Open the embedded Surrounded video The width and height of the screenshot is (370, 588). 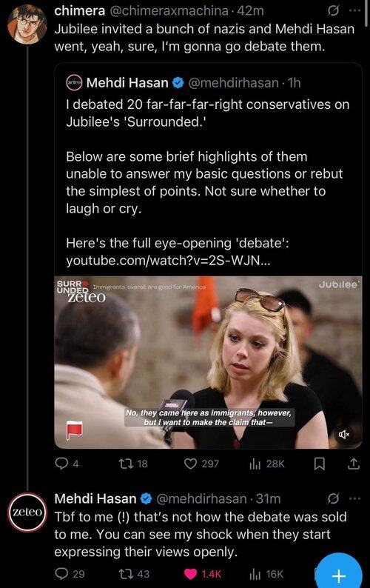(208, 362)
